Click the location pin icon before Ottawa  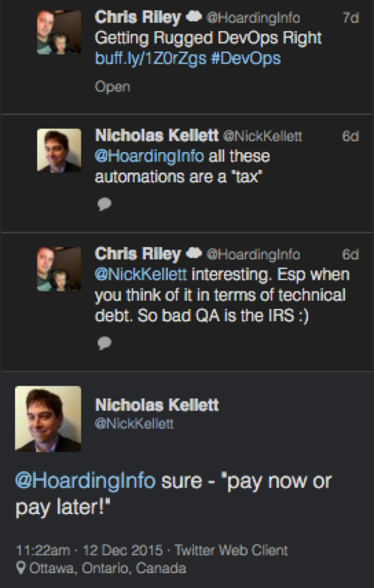coord(21,568)
